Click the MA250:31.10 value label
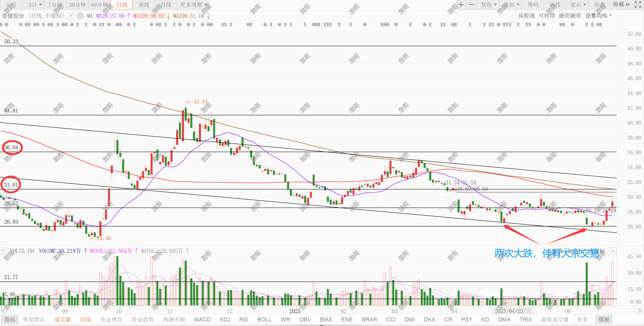Image resolution: width=644 pixels, height=326 pixels. (188, 16)
